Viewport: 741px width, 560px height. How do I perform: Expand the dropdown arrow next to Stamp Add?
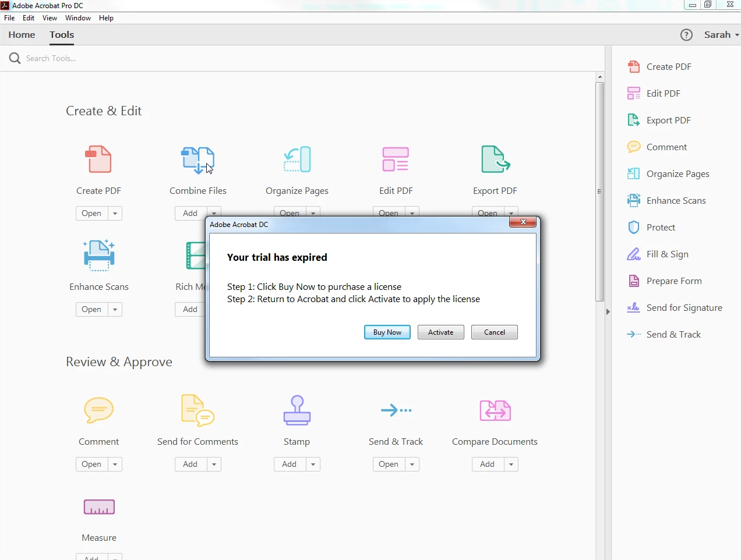click(x=313, y=465)
